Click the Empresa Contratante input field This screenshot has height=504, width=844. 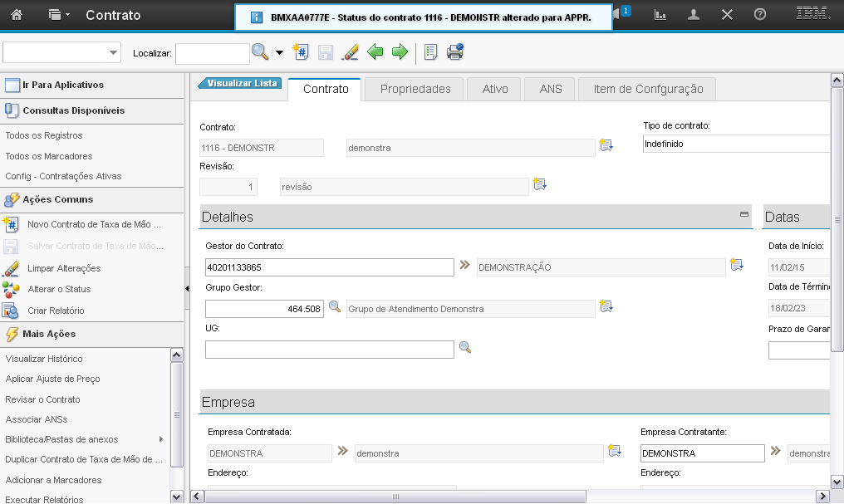[703, 453]
